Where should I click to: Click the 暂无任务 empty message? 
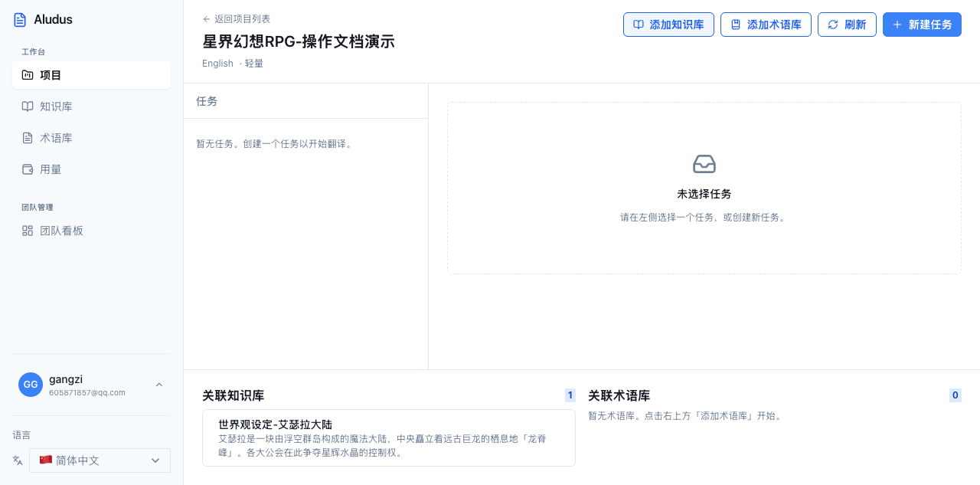[x=276, y=143]
